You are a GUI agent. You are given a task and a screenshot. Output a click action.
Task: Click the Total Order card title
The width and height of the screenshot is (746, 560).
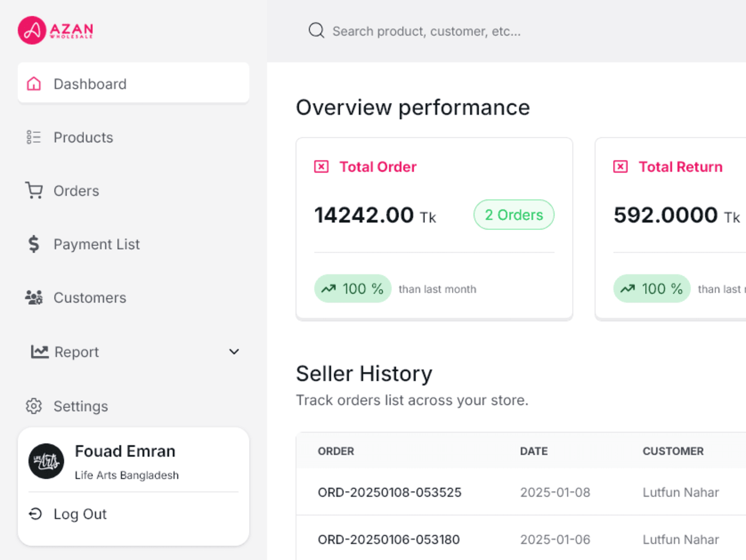tap(378, 167)
